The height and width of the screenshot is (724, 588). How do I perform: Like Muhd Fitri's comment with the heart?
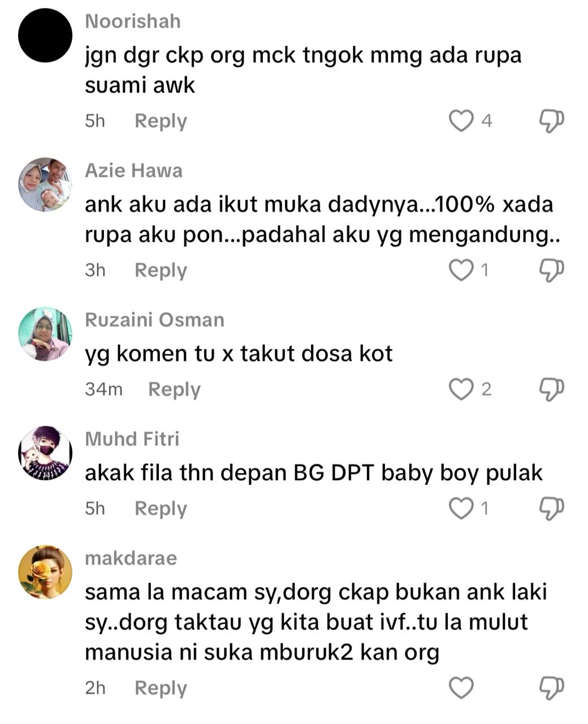(461, 508)
